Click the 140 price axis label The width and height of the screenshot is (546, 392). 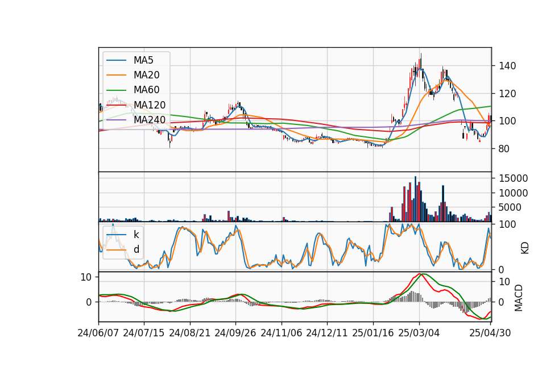507,66
